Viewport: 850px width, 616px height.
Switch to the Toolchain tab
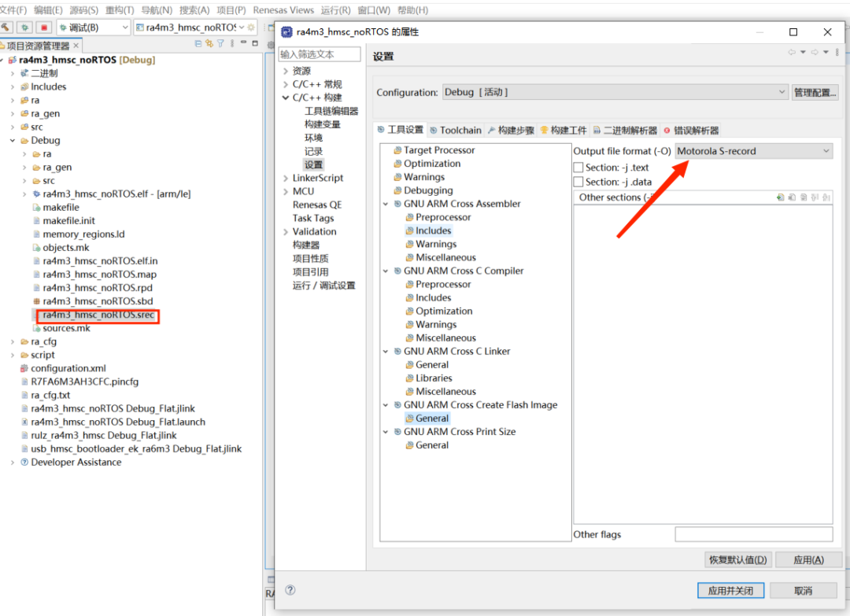456,130
